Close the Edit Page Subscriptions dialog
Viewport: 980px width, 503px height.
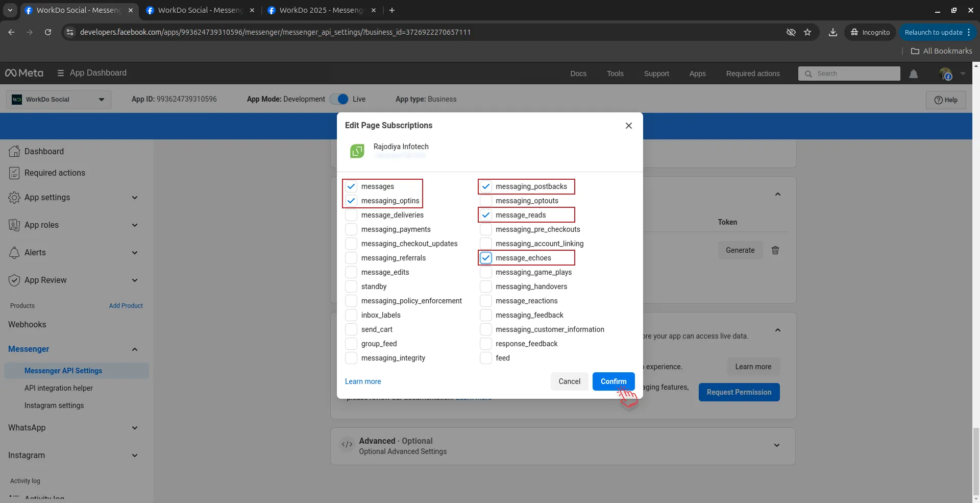[628, 126]
